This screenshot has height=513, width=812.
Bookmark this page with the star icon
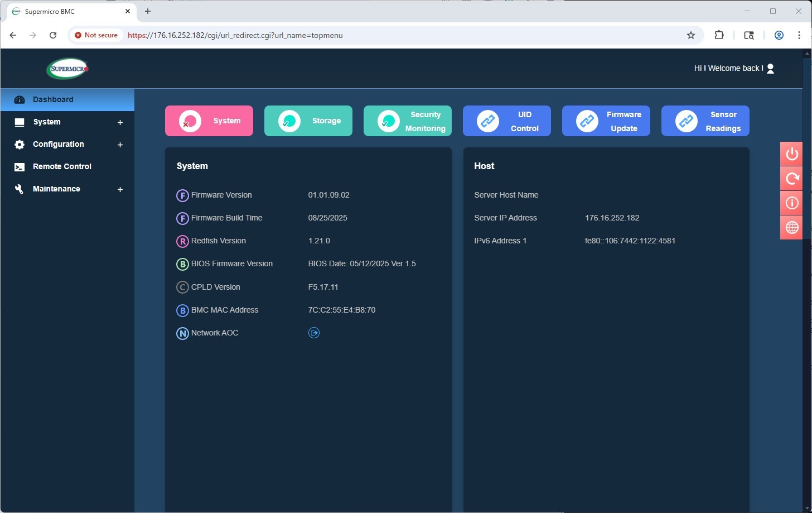[x=691, y=35]
